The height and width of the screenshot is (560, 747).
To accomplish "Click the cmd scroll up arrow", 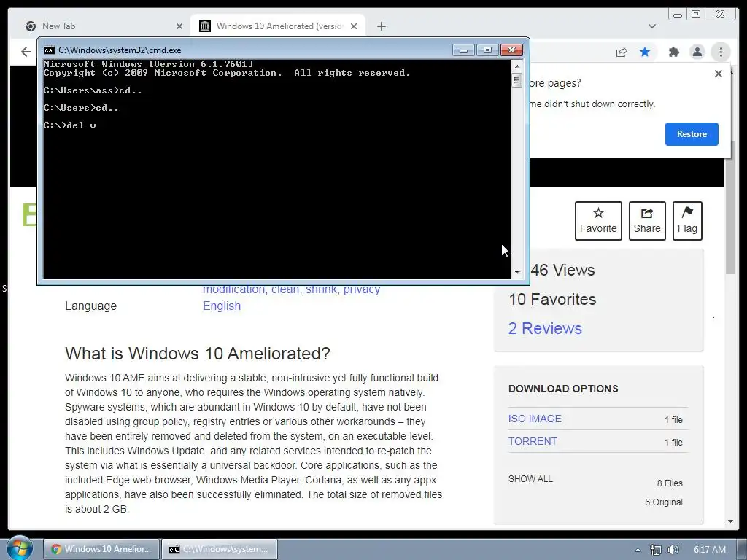I will [517, 65].
